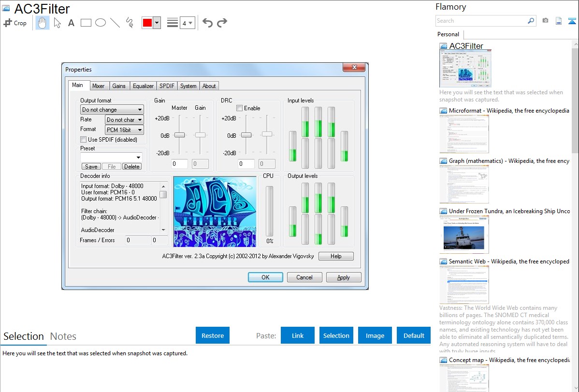The width and height of the screenshot is (579, 392).
Task: Open the Rate dropdown
Action: click(124, 120)
